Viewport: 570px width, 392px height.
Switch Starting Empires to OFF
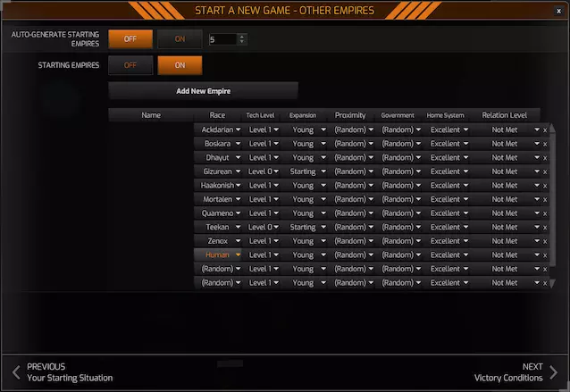click(x=130, y=65)
